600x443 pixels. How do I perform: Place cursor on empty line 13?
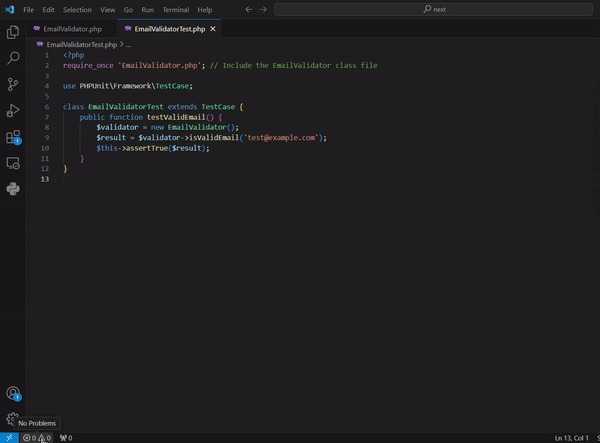click(329, 179)
